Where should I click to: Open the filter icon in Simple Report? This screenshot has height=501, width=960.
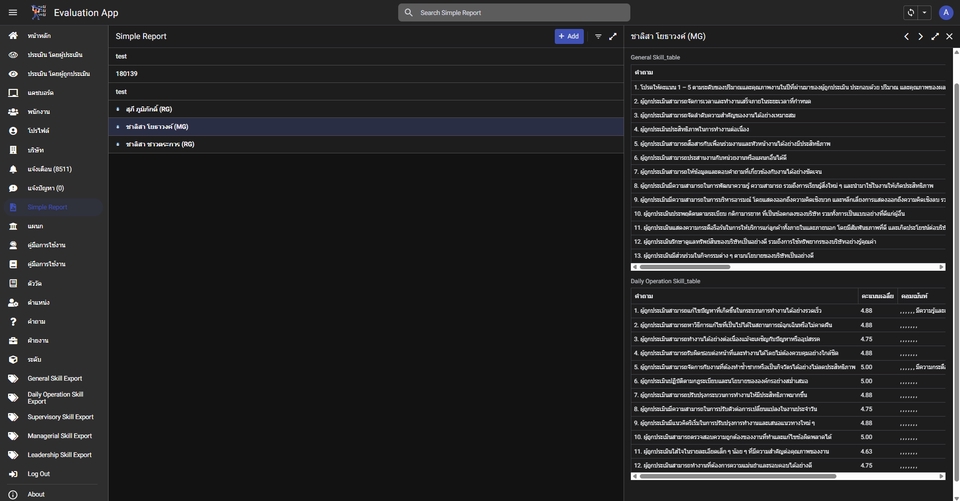[x=598, y=36]
